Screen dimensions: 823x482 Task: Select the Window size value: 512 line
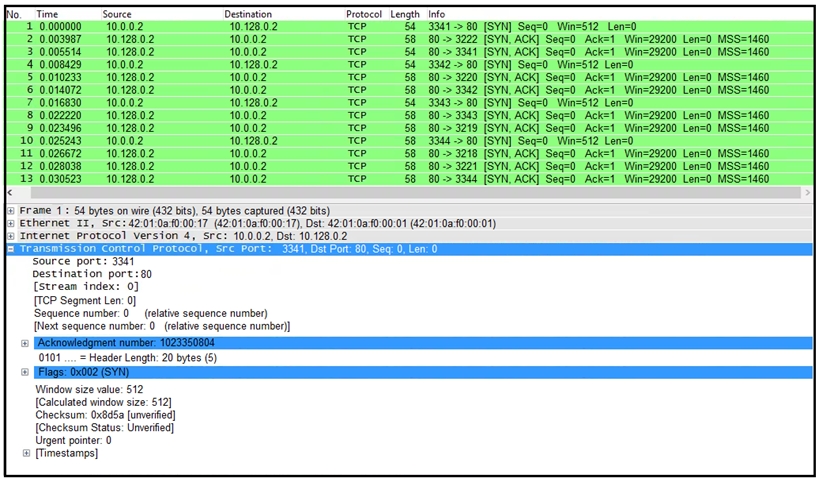pyautogui.click(x=89, y=390)
